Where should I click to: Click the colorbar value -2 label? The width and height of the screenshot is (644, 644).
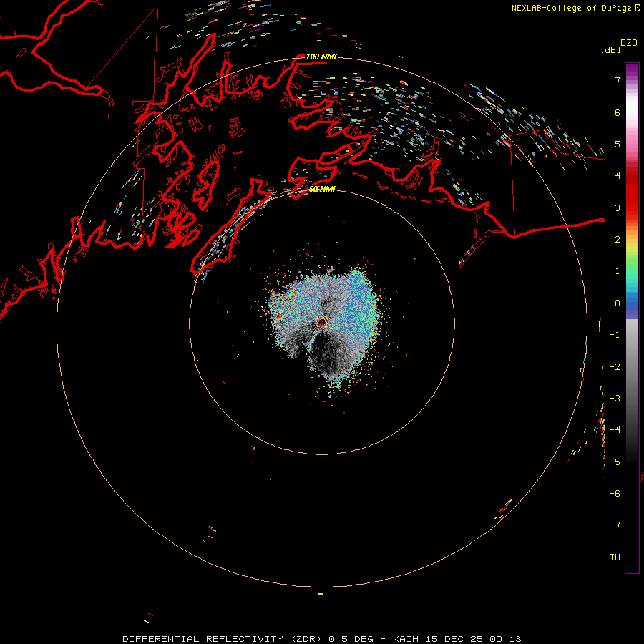pos(615,367)
